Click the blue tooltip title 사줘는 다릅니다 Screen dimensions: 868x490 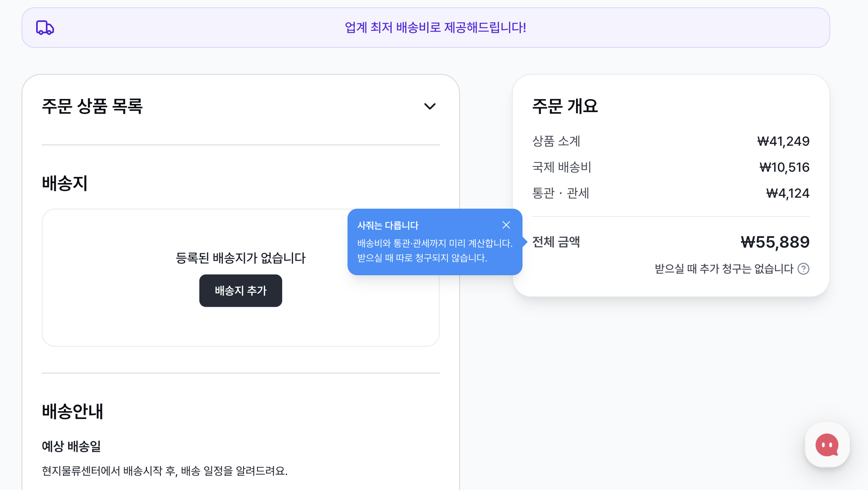pyautogui.click(x=388, y=225)
